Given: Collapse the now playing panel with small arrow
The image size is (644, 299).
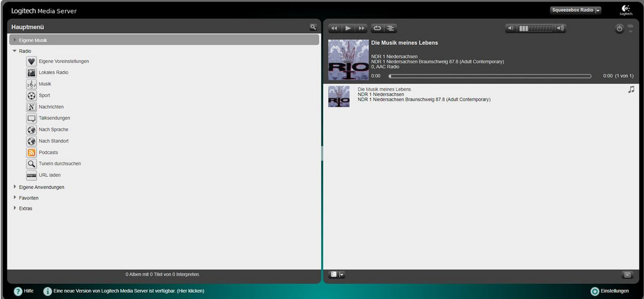Looking at the screenshot, I should [x=631, y=31].
